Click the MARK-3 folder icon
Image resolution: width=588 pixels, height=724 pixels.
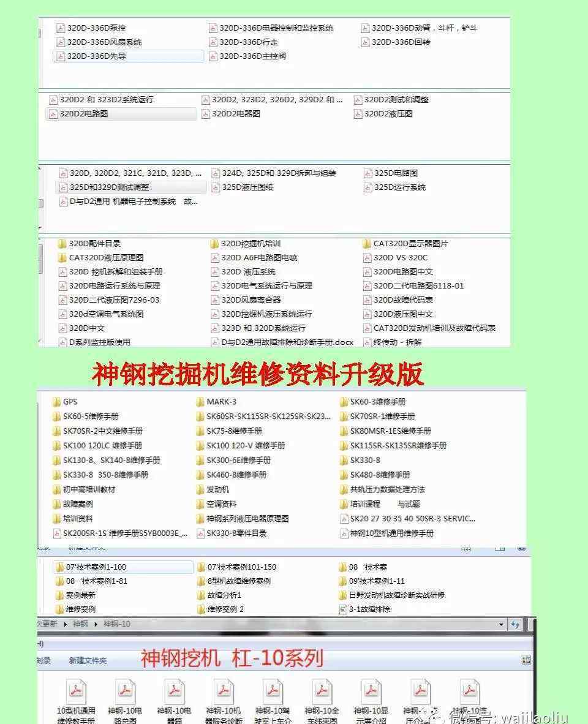point(200,402)
